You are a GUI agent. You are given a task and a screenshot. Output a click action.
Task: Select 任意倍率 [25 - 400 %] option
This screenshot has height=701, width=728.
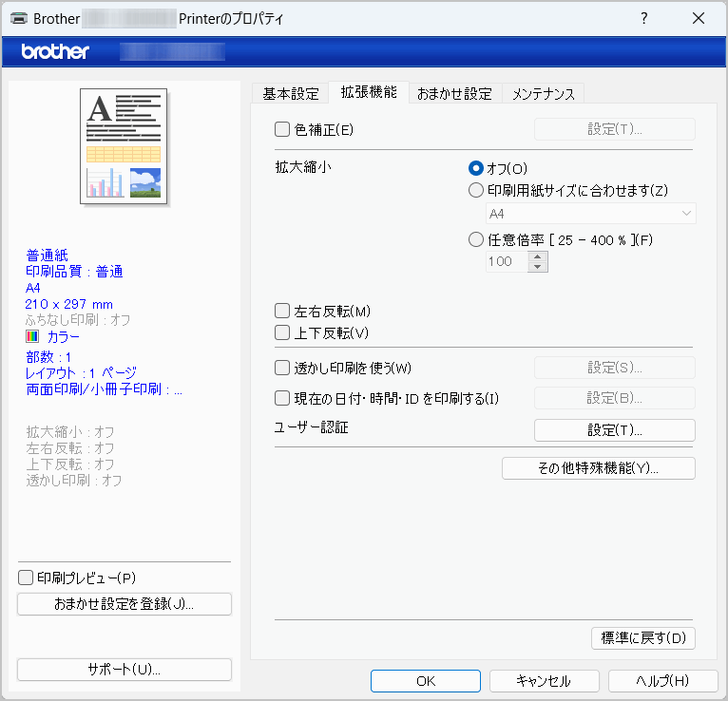point(476,240)
